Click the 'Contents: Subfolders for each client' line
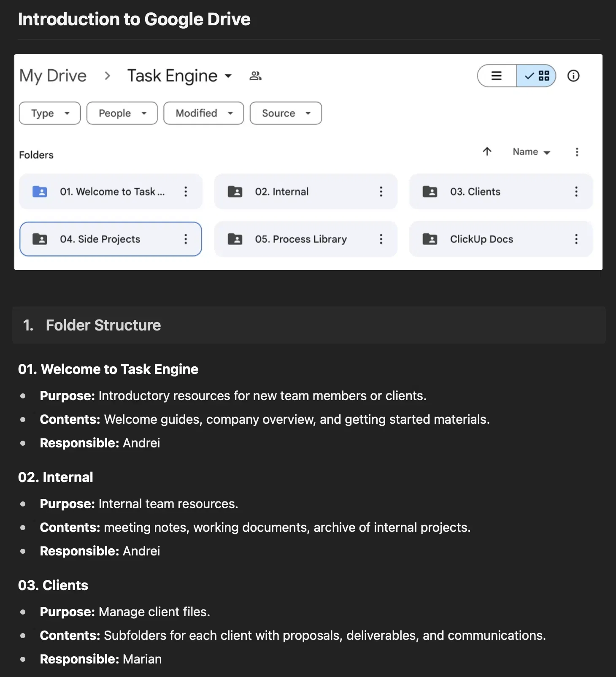This screenshot has width=616, height=677. 293,635
